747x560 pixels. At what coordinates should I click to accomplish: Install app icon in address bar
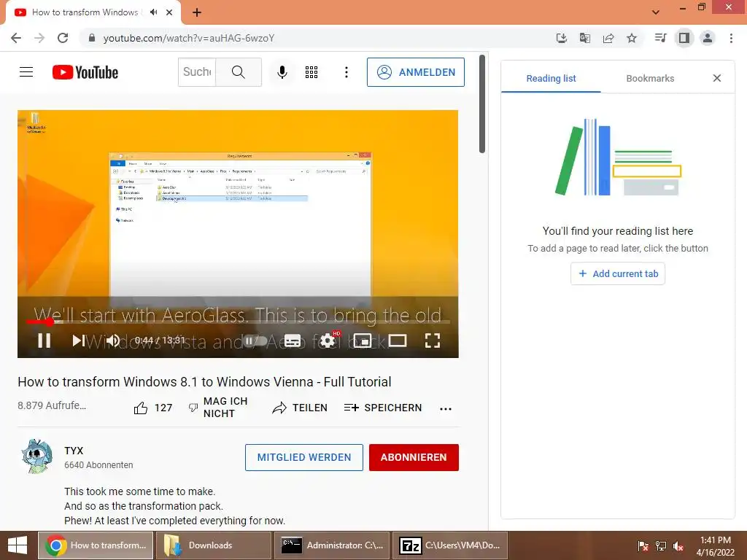click(x=562, y=38)
